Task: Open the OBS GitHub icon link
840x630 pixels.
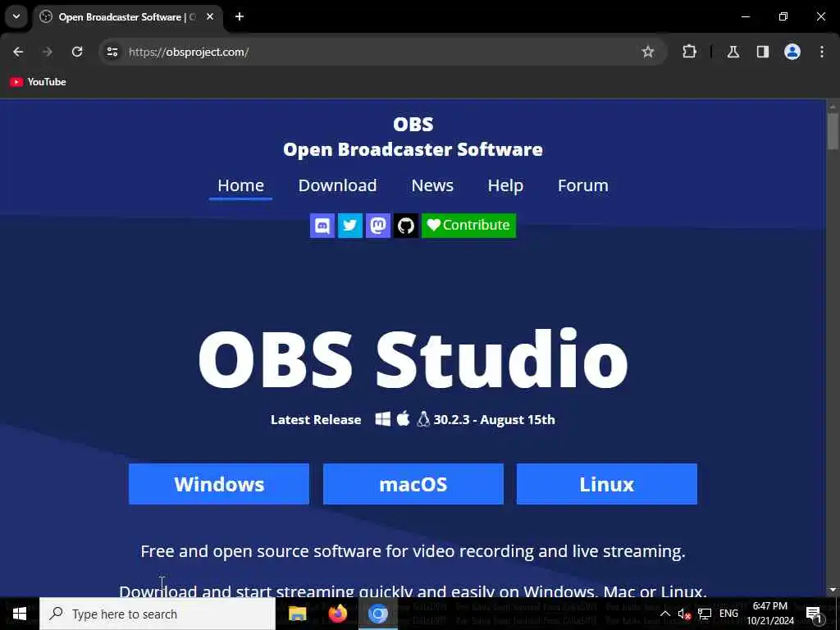Action: (405, 226)
